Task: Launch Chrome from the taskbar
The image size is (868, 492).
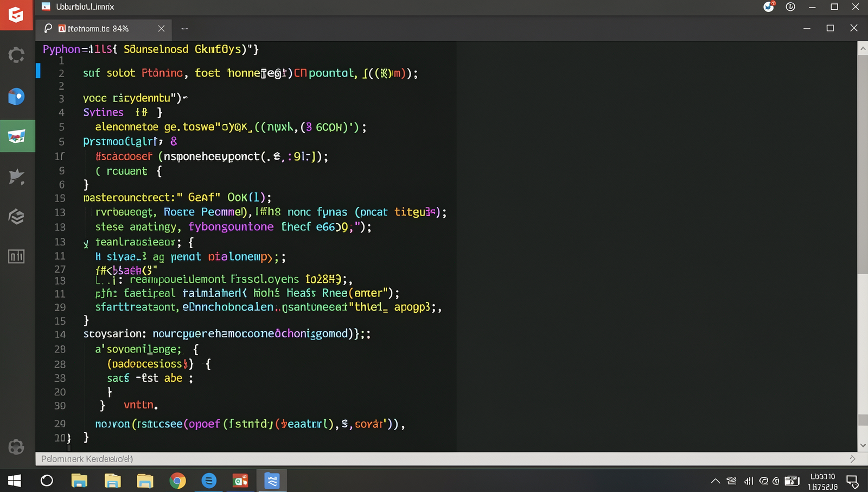Action: click(177, 481)
